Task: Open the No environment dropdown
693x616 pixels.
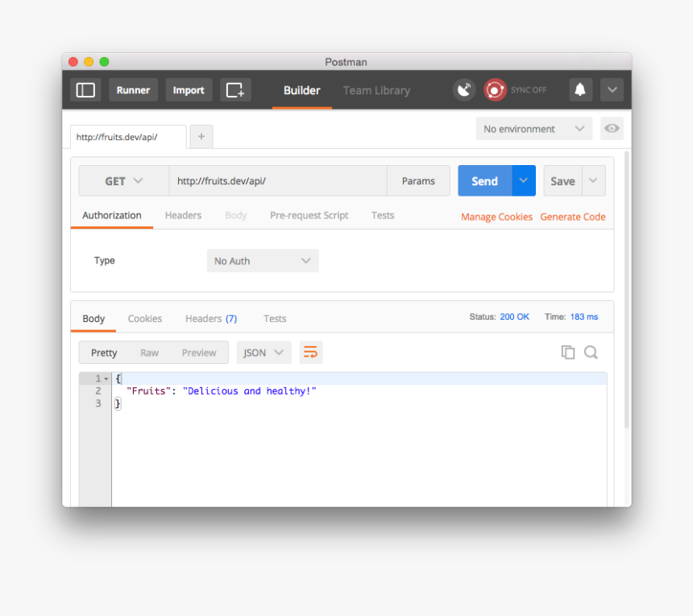Action: tap(534, 129)
